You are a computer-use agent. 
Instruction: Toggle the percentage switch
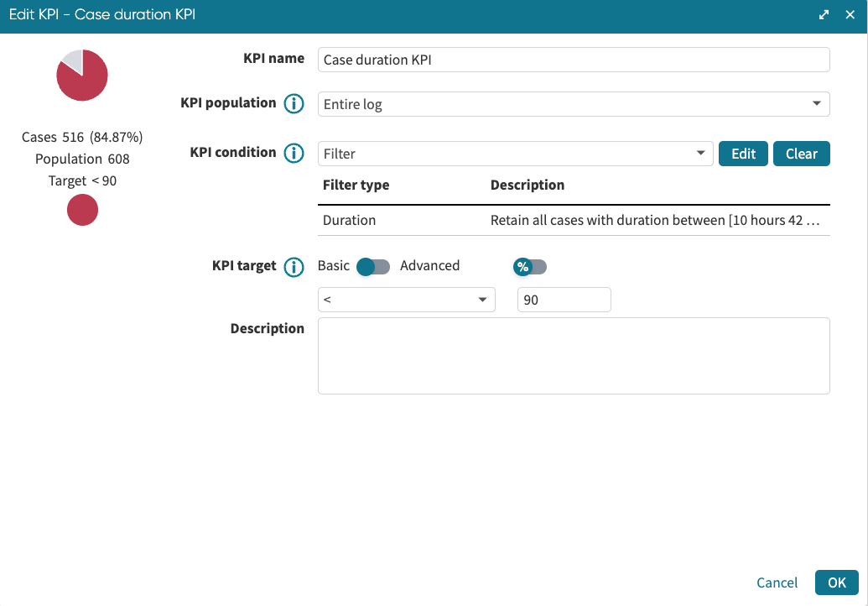click(530, 267)
